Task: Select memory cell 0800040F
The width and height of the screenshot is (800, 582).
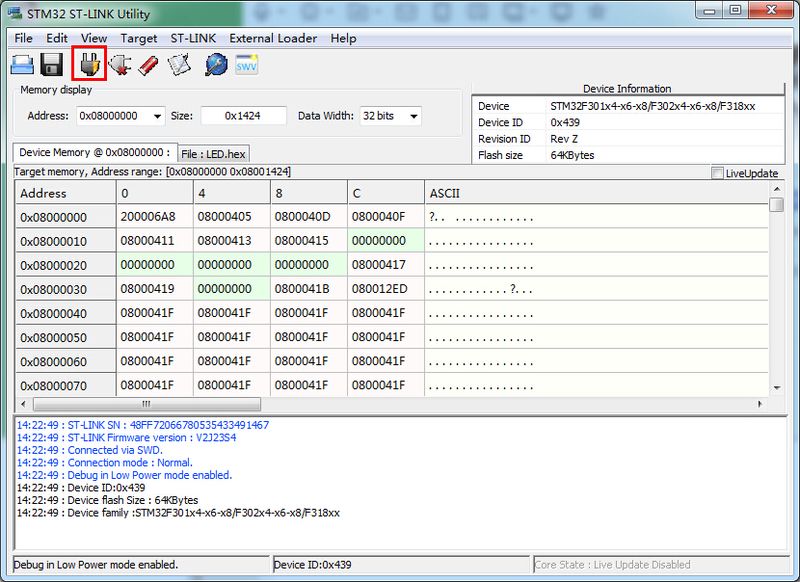Action: [386, 217]
